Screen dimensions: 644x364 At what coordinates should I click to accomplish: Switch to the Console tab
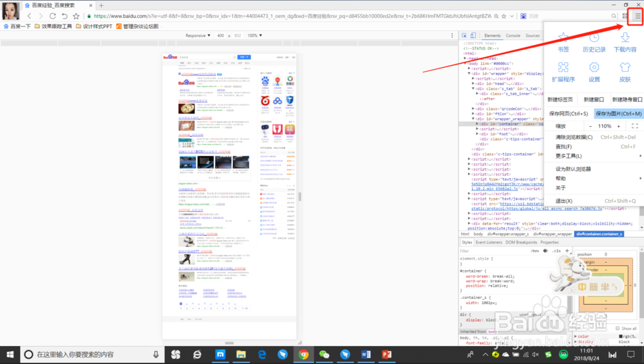[x=513, y=35]
